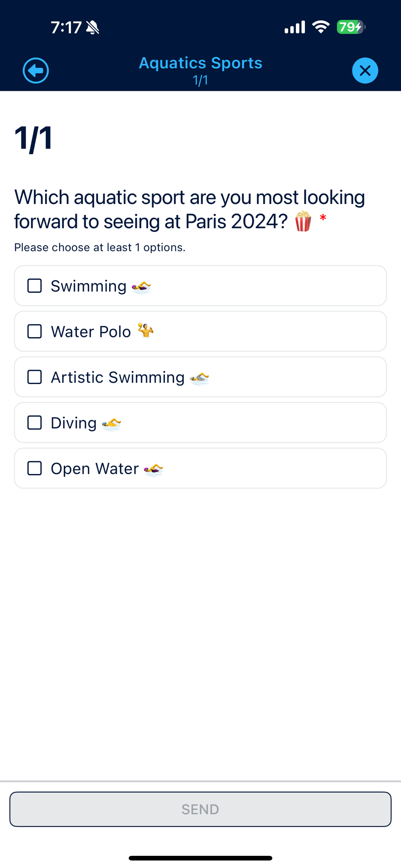Check the Swimming checkbox

[x=35, y=286]
